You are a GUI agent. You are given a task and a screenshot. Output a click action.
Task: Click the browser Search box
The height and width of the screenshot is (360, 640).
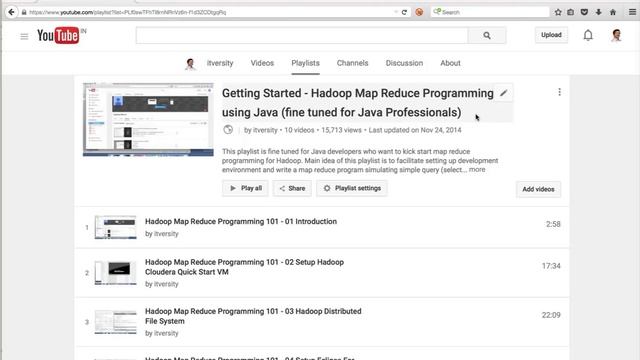[490, 12]
